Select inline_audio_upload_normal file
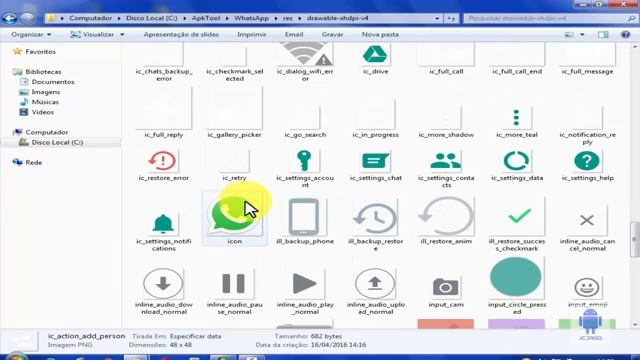The height and width of the screenshot is (360, 640). pyautogui.click(x=375, y=283)
